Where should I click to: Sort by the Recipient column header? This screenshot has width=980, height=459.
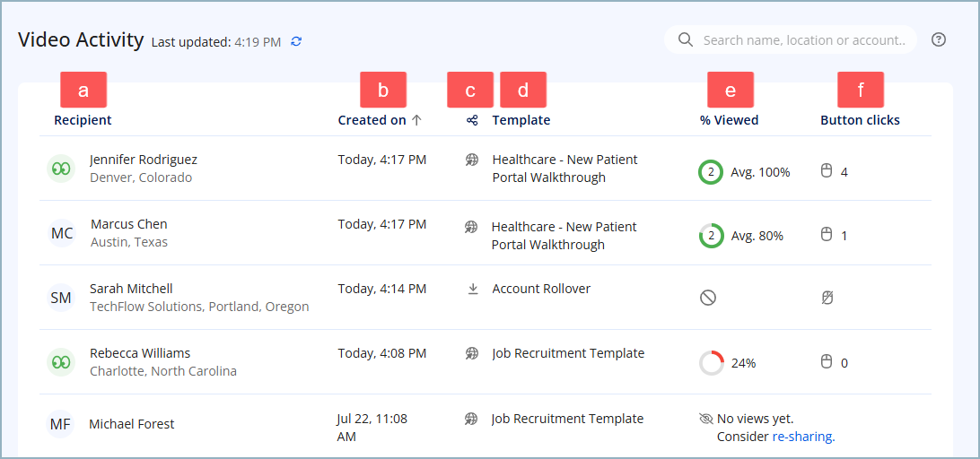(x=83, y=120)
